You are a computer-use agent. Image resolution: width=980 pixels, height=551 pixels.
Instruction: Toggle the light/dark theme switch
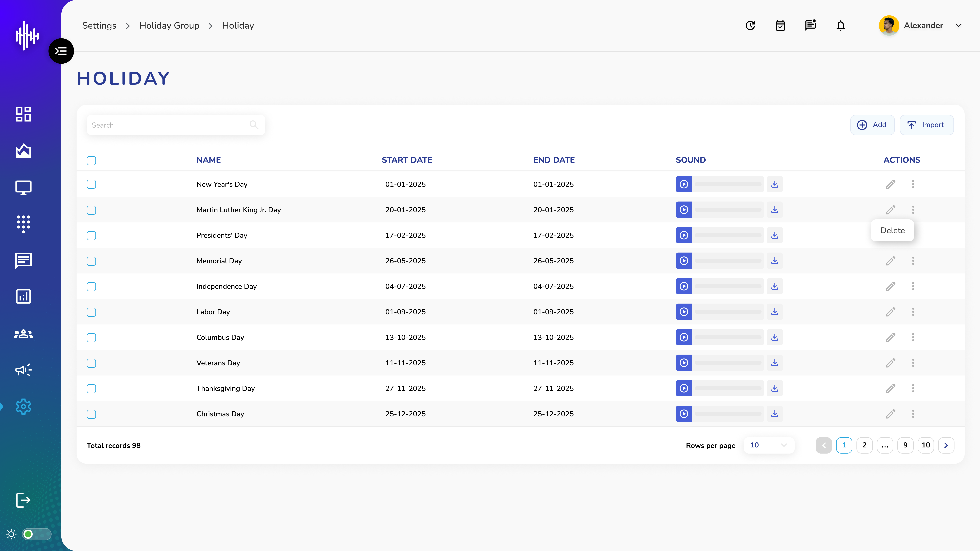pyautogui.click(x=37, y=534)
